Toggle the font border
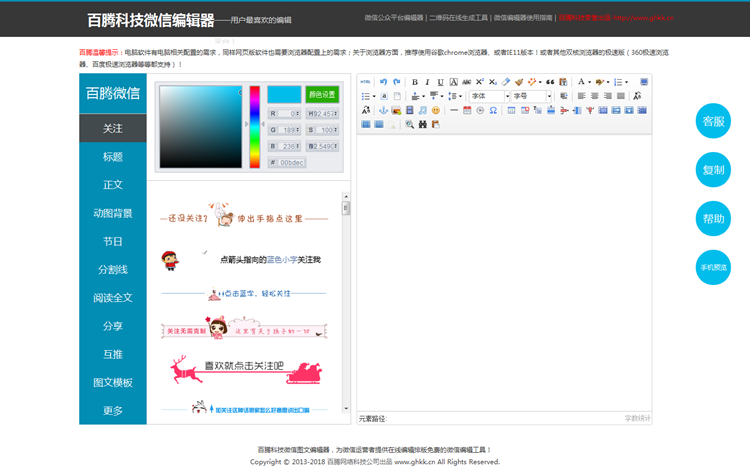The height and width of the screenshot is (468, 750). (453, 82)
